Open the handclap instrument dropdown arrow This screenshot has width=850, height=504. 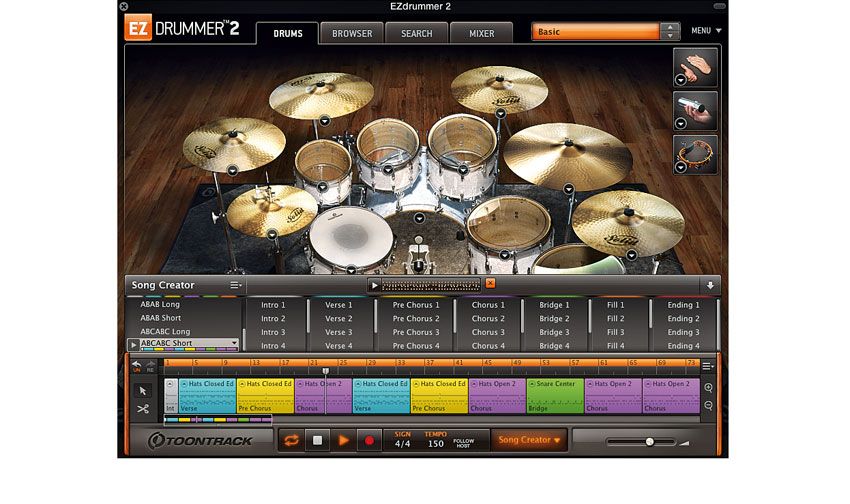tap(680, 80)
